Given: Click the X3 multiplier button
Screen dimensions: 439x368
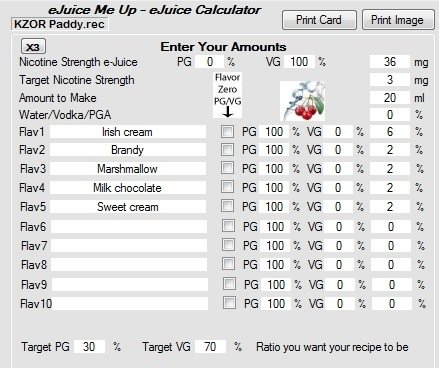Looking at the screenshot, I should tap(33, 47).
